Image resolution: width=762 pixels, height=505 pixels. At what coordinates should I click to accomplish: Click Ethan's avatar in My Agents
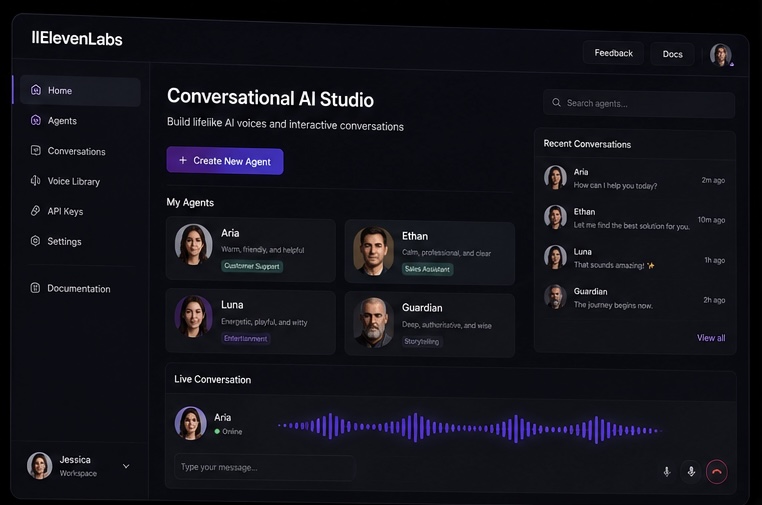tap(373, 251)
